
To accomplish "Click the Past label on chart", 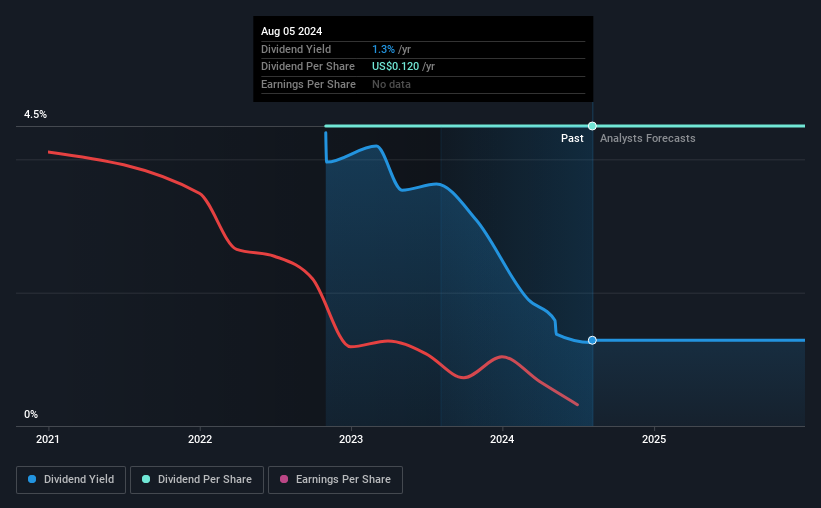I will (x=572, y=138).
